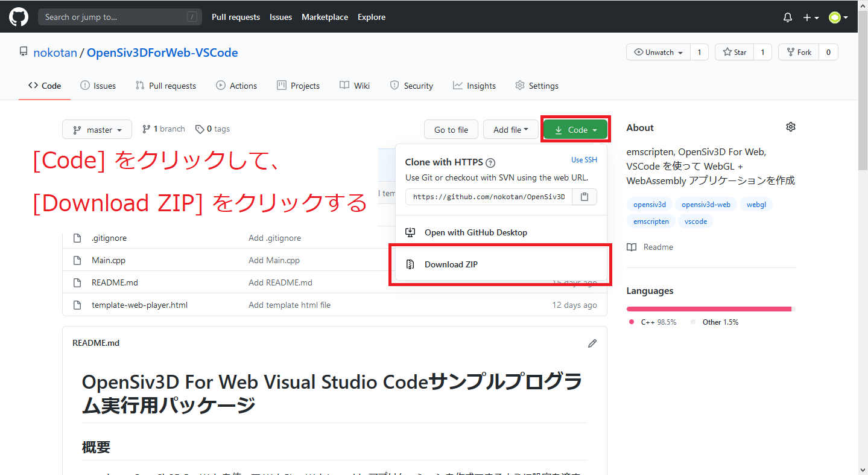View the 1 branch link
868x475 pixels.
tap(163, 129)
